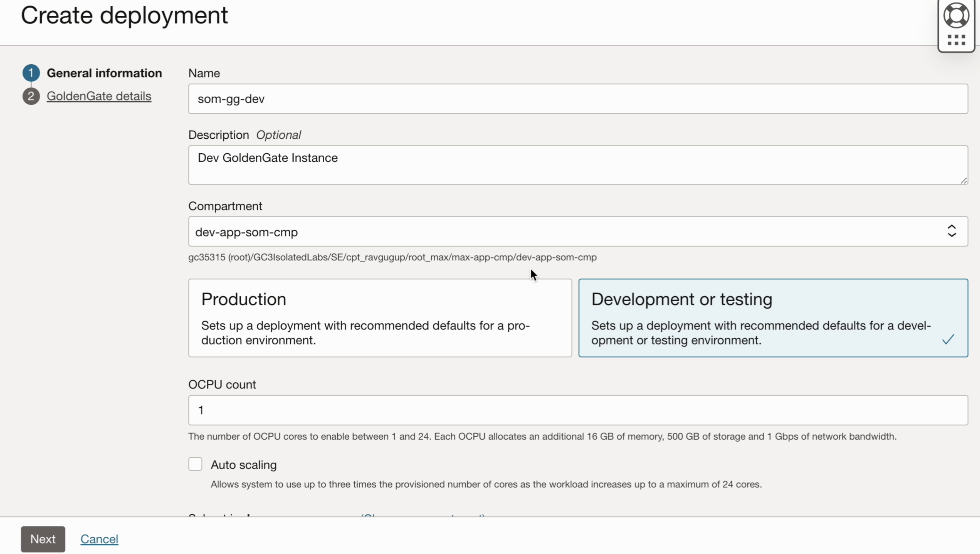Screen dimensions: 980x554
Task: Click the checkmark on Development or testing card
Action: (948, 339)
